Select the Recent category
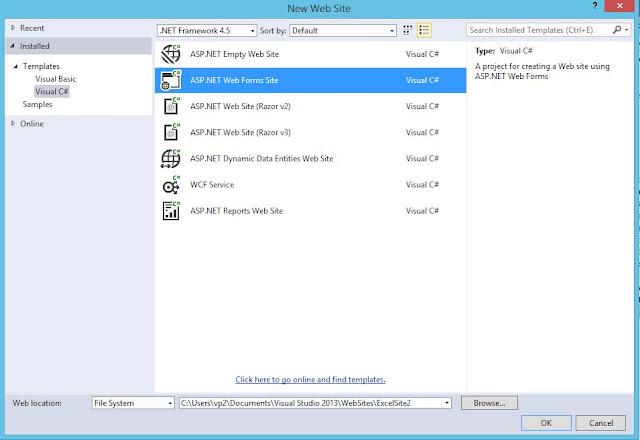 click(x=32, y=28)
